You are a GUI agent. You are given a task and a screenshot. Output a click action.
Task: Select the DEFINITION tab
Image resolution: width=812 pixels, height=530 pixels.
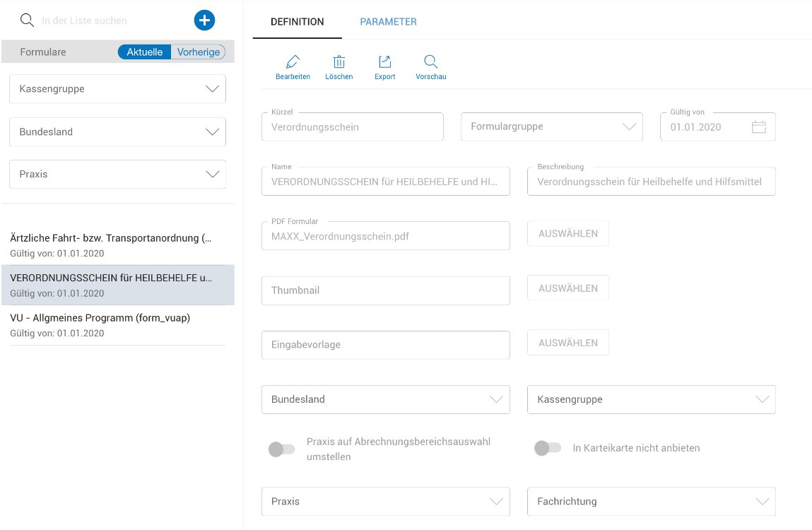pos(297,22)
